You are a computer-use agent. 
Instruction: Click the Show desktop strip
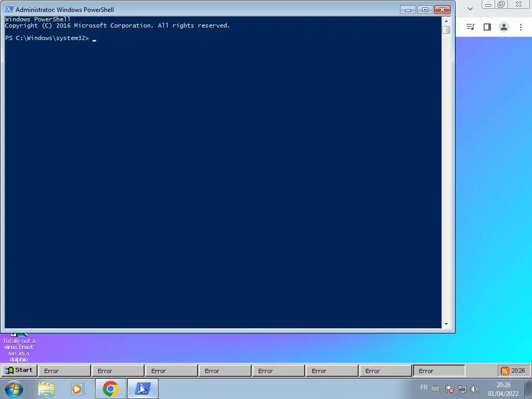pyautogui.click(x=528, y=389)
